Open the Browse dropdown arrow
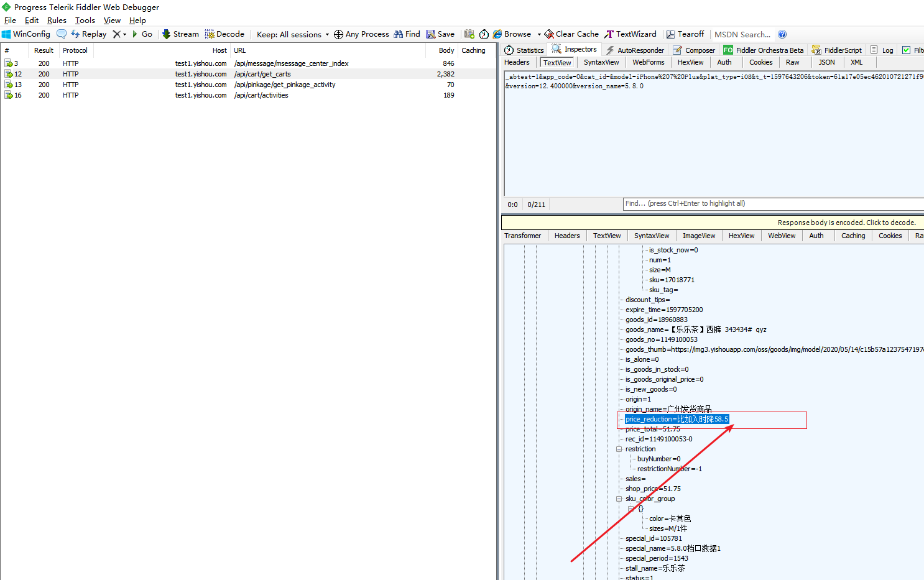The image size is (924, 580). point(539,35)
